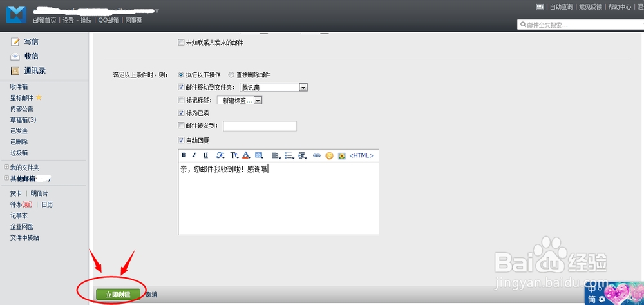Open the emoji smiley picker

(329, 156)
